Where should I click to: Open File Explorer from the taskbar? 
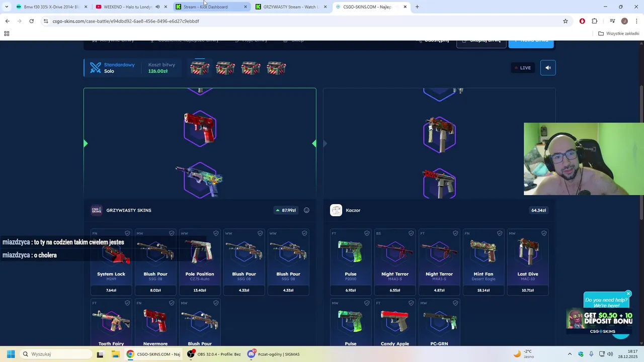pos(115,354)
